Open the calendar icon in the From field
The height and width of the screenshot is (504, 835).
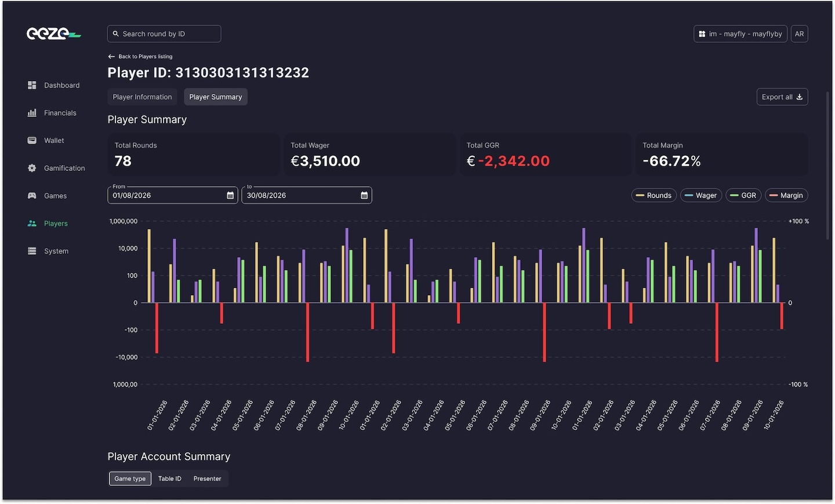click(x=230, y=195)
